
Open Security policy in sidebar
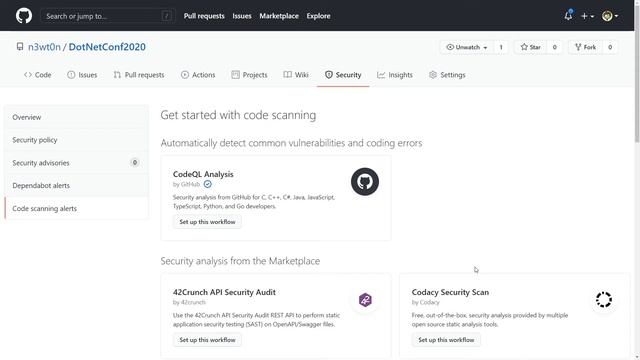76,140
